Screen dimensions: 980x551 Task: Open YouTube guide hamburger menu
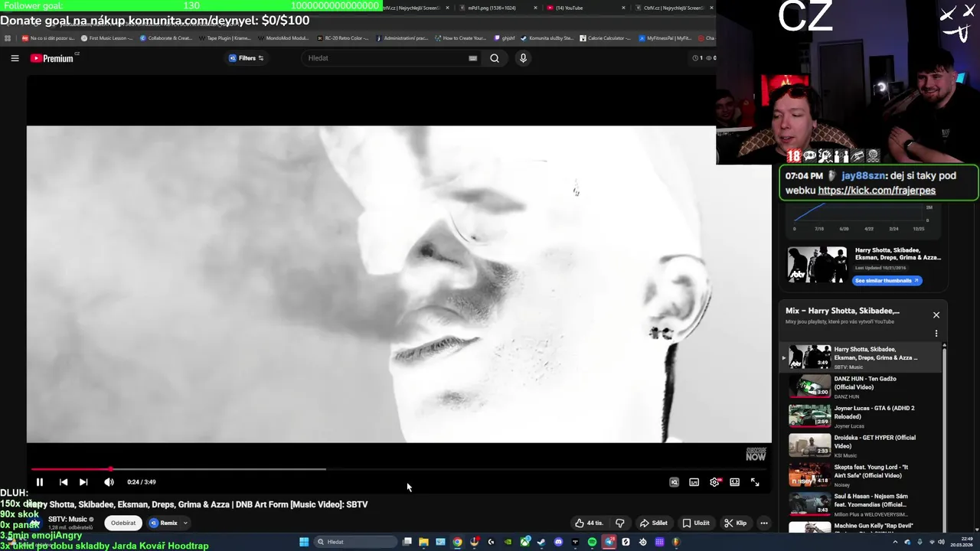pyautogui.click(x=15, y=58)
